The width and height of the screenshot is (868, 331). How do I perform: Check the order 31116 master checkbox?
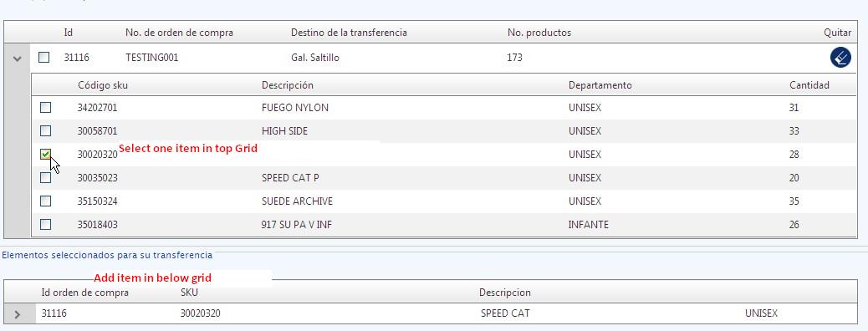click(43, 57)
